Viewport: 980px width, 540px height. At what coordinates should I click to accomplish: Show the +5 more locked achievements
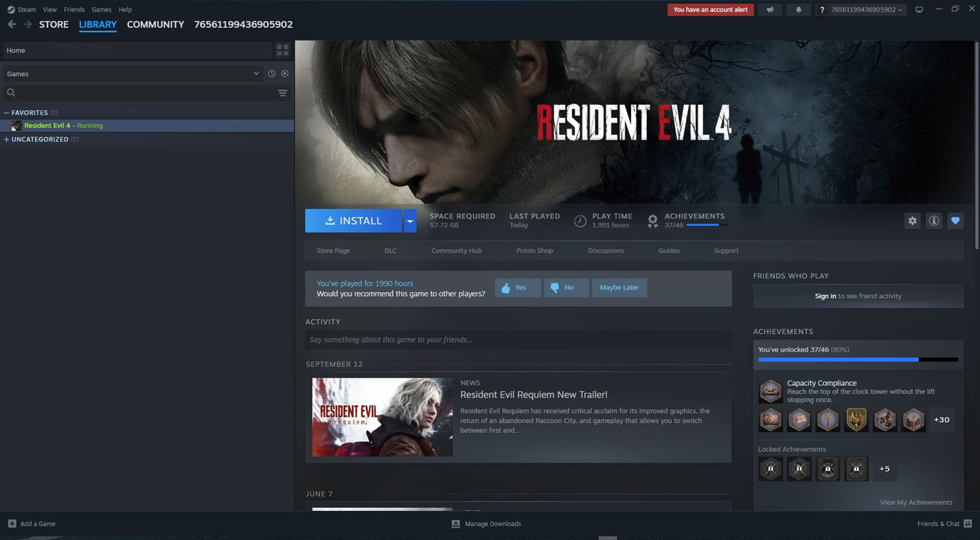884,469
